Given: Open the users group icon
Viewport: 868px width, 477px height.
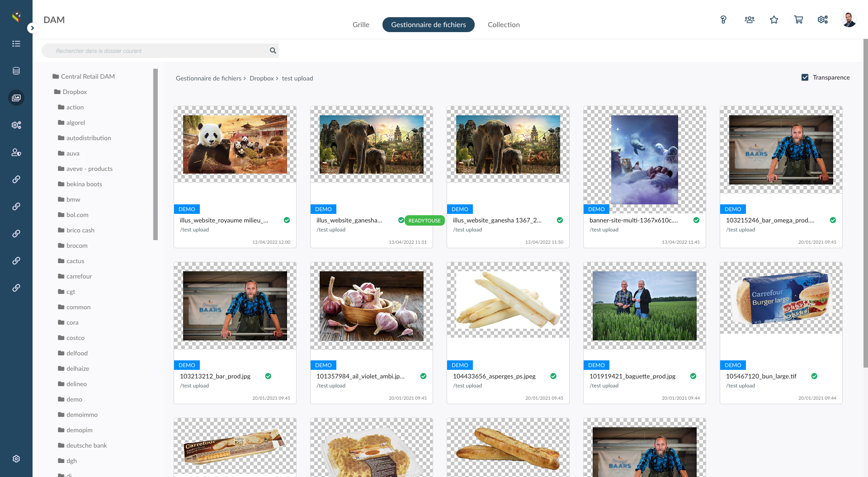Looking at the screenshot, I should tap(750, 20).
